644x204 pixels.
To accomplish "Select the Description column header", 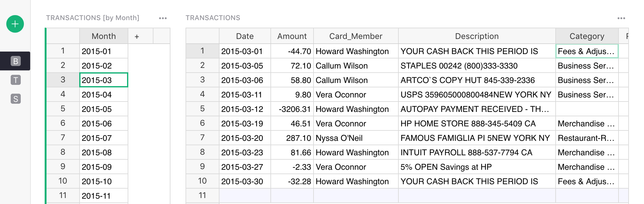I will point(477,36).
